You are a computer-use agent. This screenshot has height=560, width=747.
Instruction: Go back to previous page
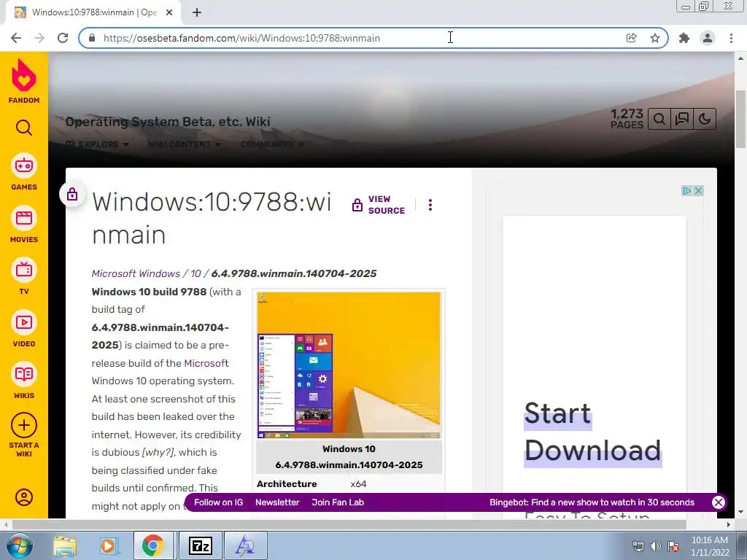(x=16, y=38)
